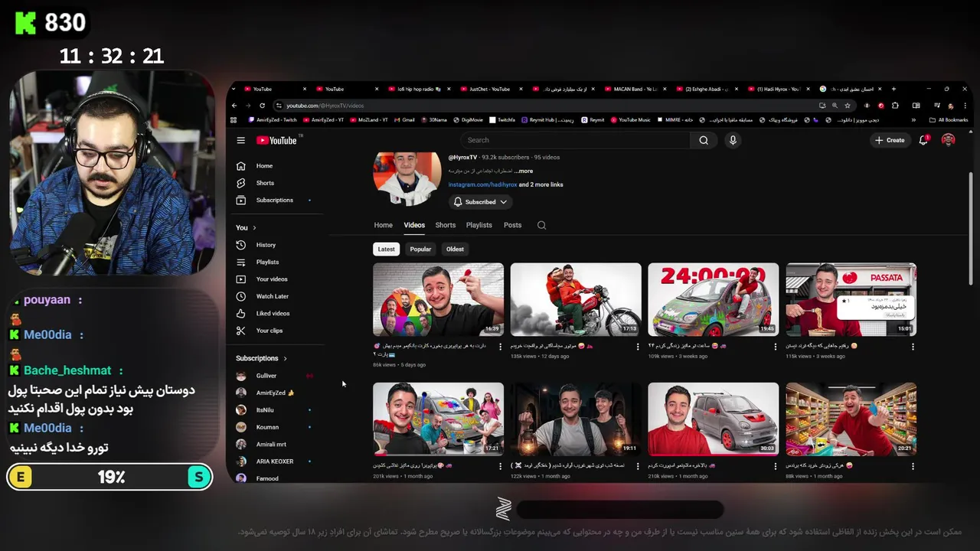The width and height of the screenshot is (980, 551).
Task: Click the YouTube logo
Action: coord(276,140)
